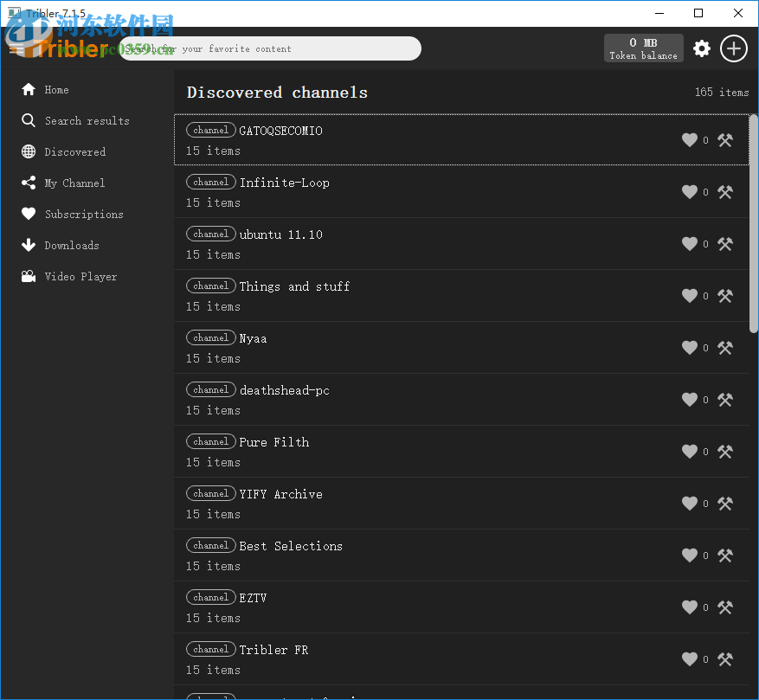
Task: Subscribe to YIFY Archive via heart icon
Action: point(689,504)
